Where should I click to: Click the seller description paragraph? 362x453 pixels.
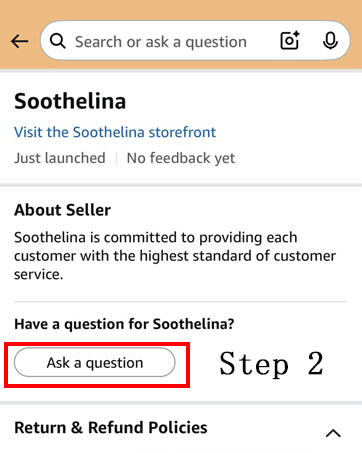click(x=175, y=256)
